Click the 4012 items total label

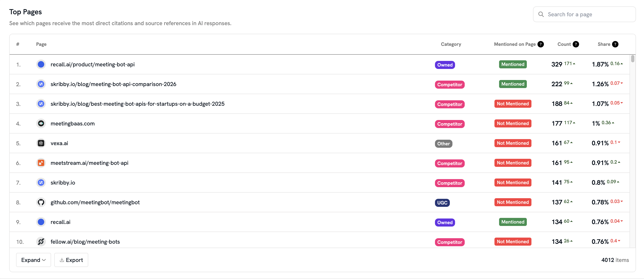point(615,260)
